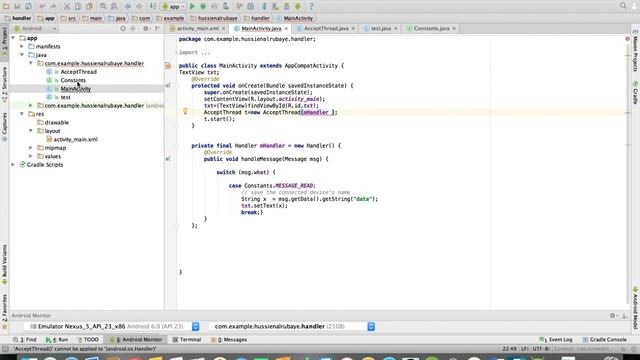This screenshot has width=640, height=360.
Task: Click the Redo toolbar icon
Action: [53, 6]
